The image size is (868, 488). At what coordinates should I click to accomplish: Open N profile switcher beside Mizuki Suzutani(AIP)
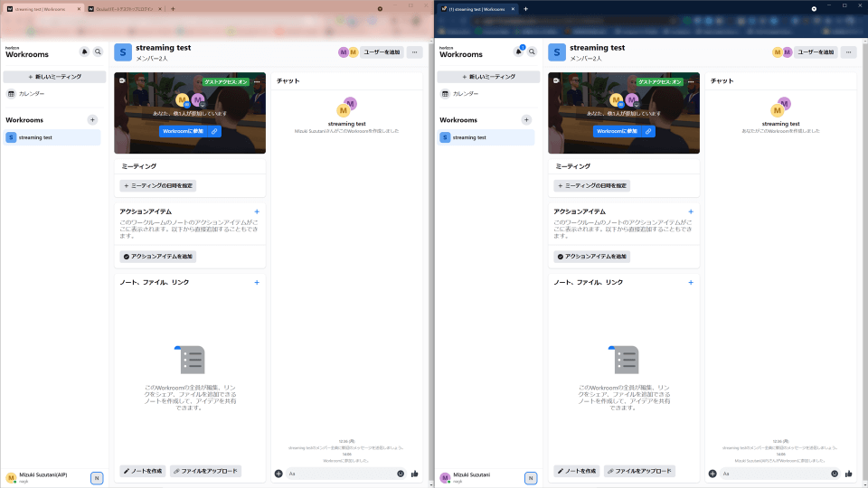[x=97, y=477]
